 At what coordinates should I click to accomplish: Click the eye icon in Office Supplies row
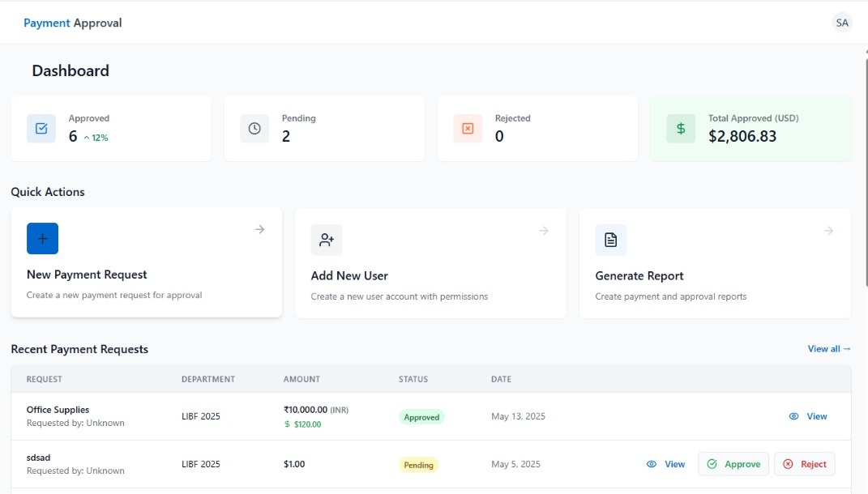click(793, 416)
